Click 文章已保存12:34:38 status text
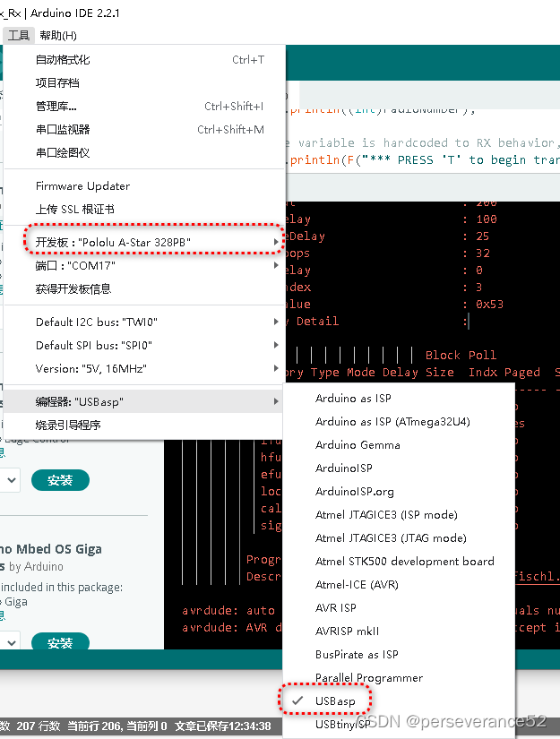 coord(223,726)
